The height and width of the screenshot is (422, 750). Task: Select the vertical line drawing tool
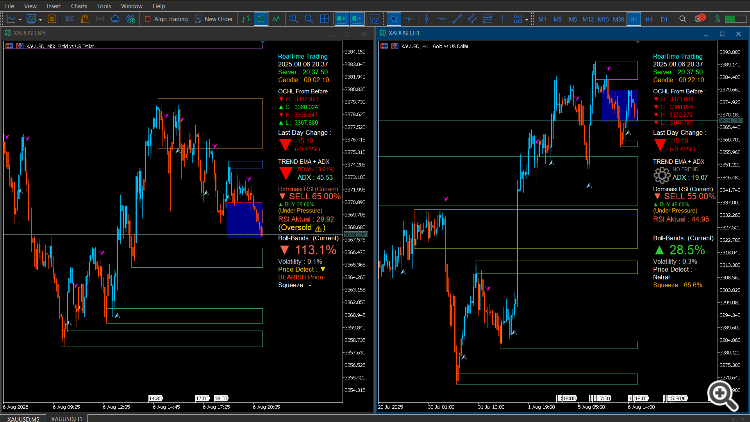(426, 19)
